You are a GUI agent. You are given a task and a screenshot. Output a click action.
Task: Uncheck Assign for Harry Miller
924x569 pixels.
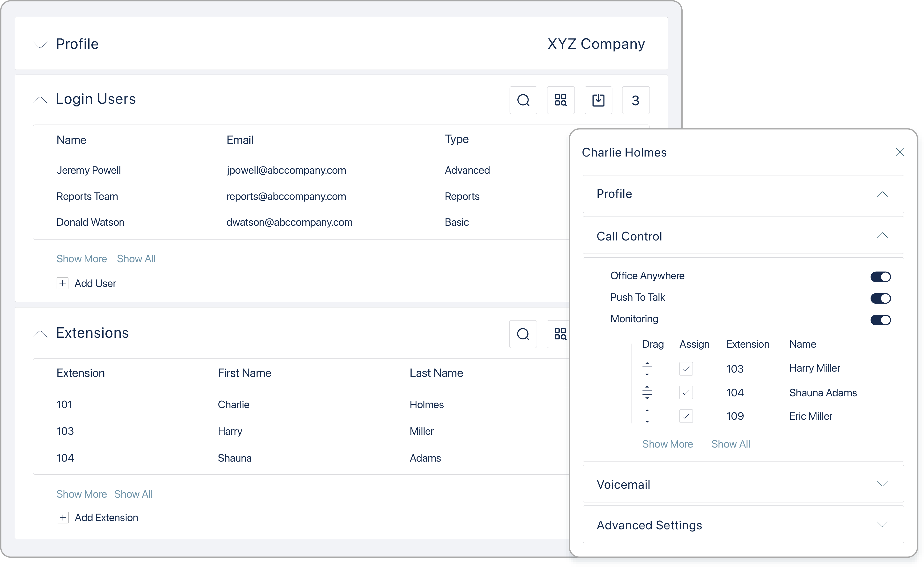tap(686, 369)
